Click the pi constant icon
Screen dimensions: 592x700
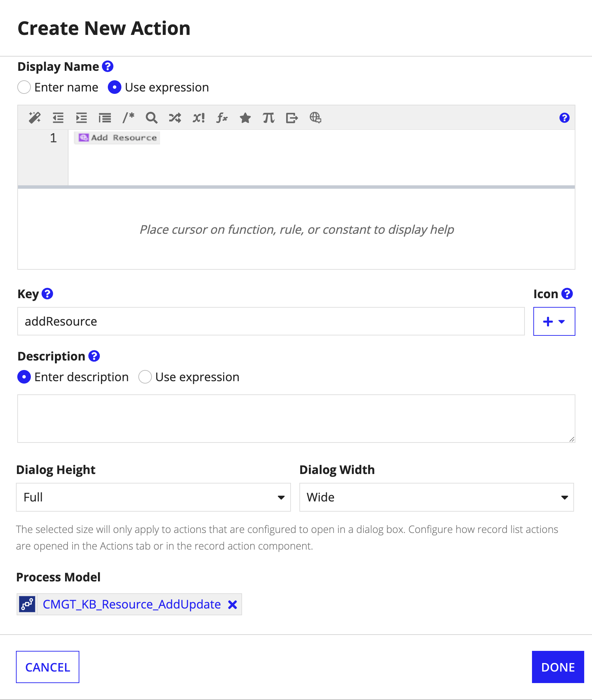tap(269, 118)
